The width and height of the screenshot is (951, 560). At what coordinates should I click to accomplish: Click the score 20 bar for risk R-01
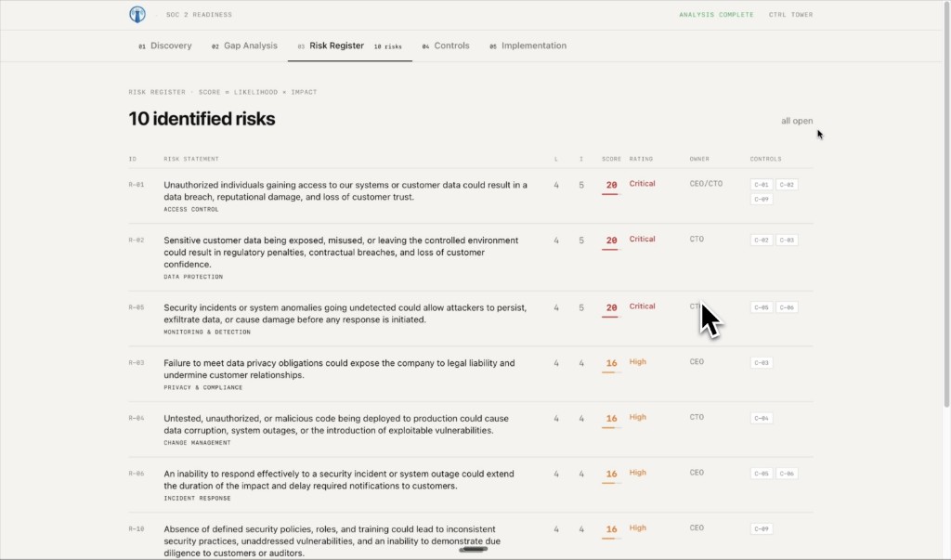pos(611,187)
